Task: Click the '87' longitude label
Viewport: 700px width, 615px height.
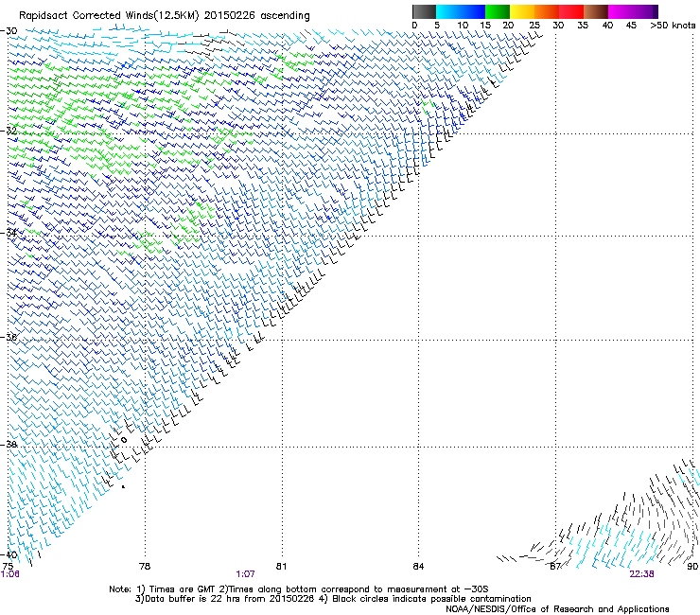Action: point(555,567)
